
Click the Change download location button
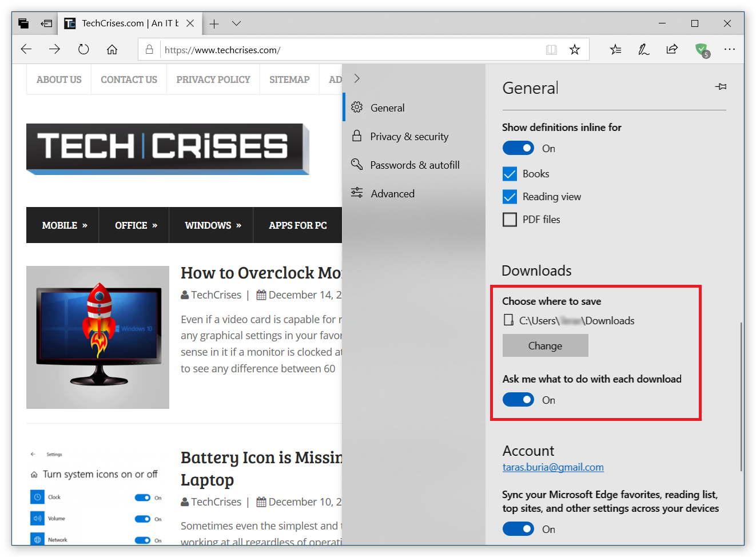pyautogui.click(x=546, y=345)
